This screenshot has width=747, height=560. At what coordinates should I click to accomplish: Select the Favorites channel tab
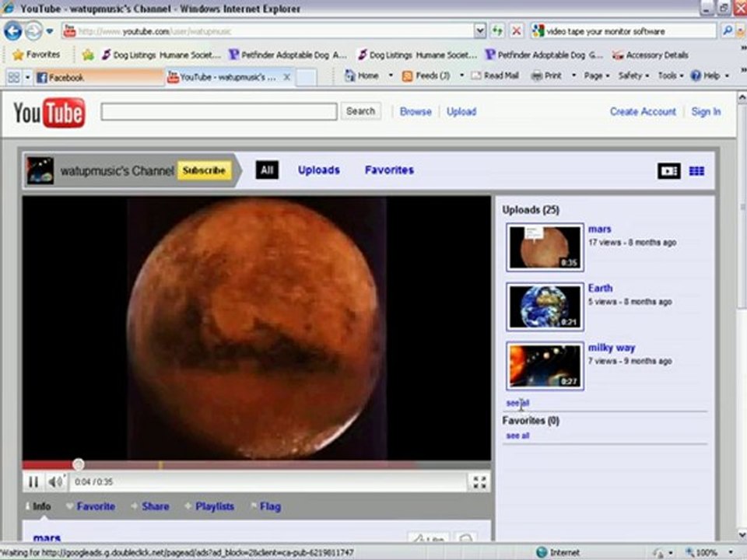click(389, 170)
